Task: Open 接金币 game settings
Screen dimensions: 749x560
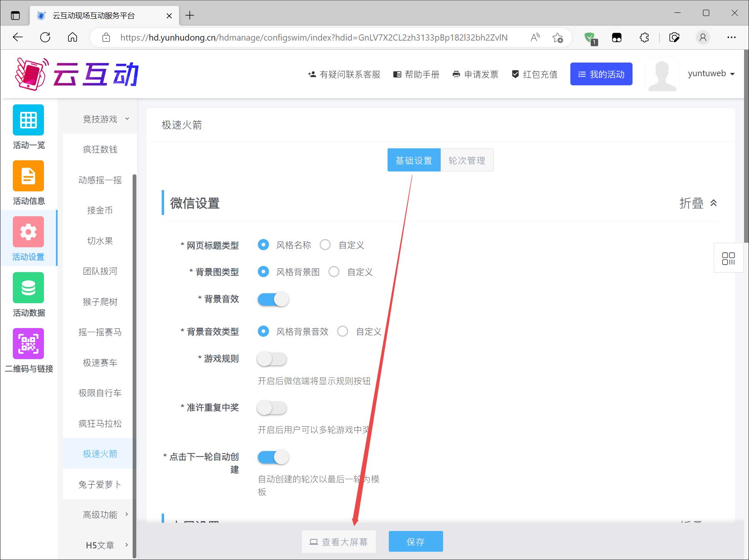Action: click(x=100, y=210)
